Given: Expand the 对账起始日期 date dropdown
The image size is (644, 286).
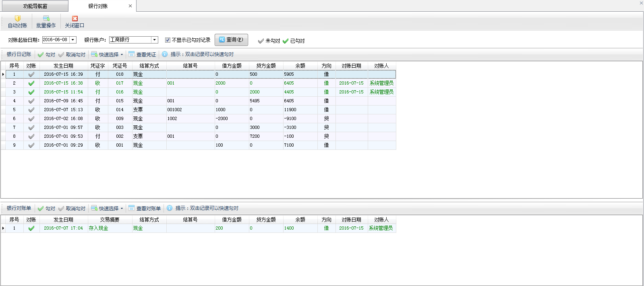Looking at the screenshot, I should [73, 40].
